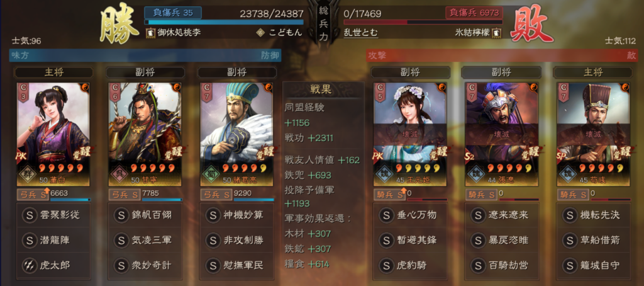The height and width of the screenshot is (286, 644).
Task: Select the 諸葛亮 general portrait card
Action: coord(236,134)
